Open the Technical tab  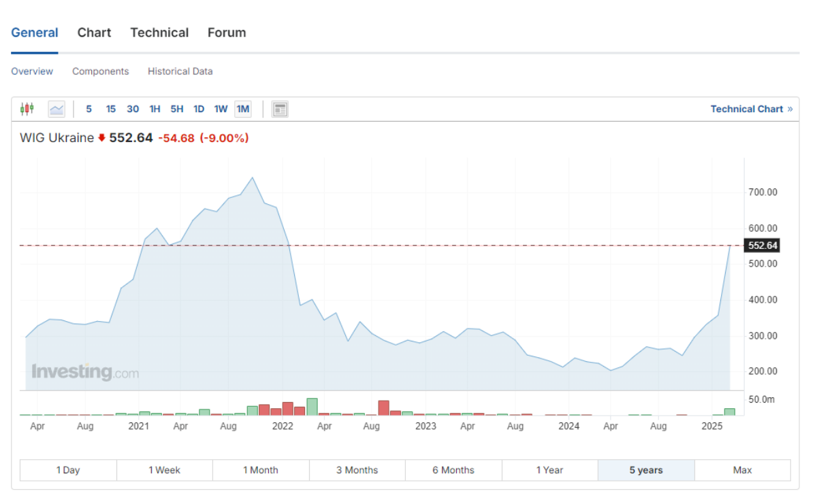159,33
